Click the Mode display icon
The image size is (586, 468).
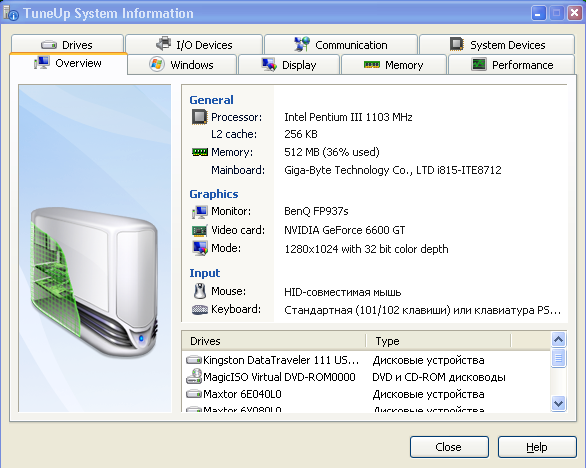200,248
